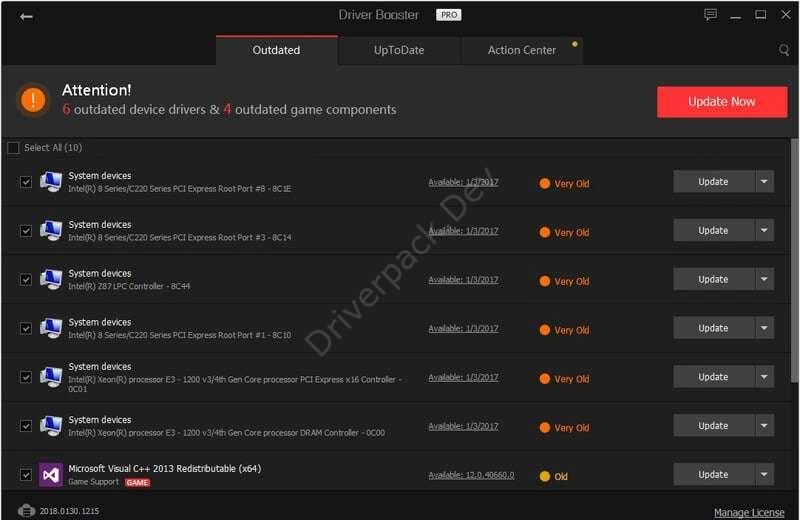
Task: Click the Visual C++ 2013 purple icon
Action: pyautogui.click(x=51, y=475)
